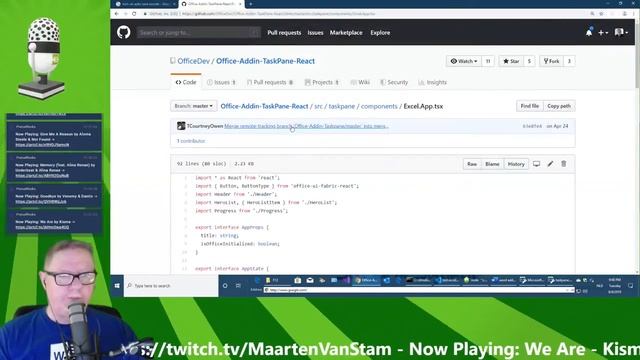The width and height of the screenshot is (640, 360).
Task: Open the user avatar menu
Action: [x=621, y=32]
